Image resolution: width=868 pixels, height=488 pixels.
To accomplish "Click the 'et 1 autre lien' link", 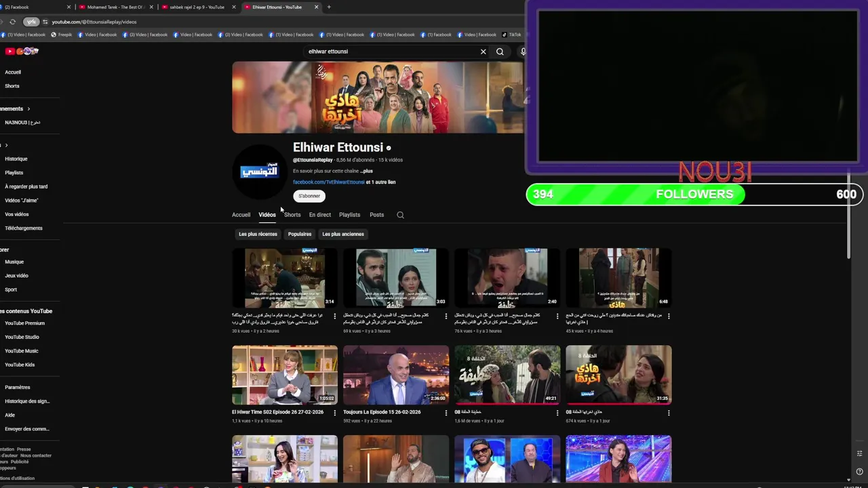I will pos(381,182).
